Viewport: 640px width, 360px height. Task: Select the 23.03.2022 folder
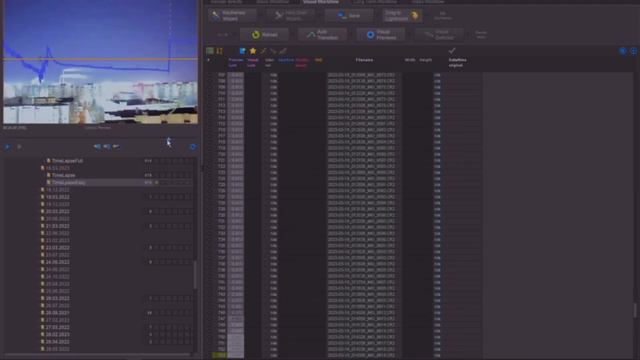[57, 248]
